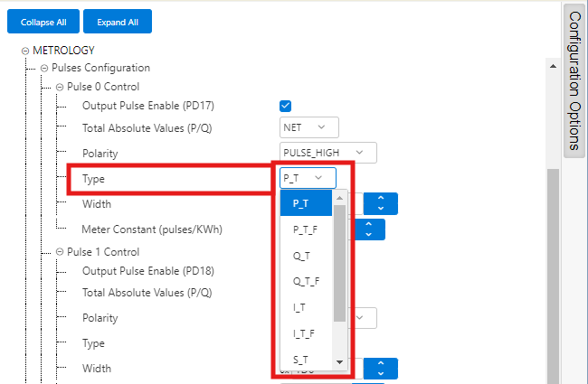Viewport: 588px width, 384px height.
Task: Choose I_T in the dropdown list
Action: (x=299, y=307)
